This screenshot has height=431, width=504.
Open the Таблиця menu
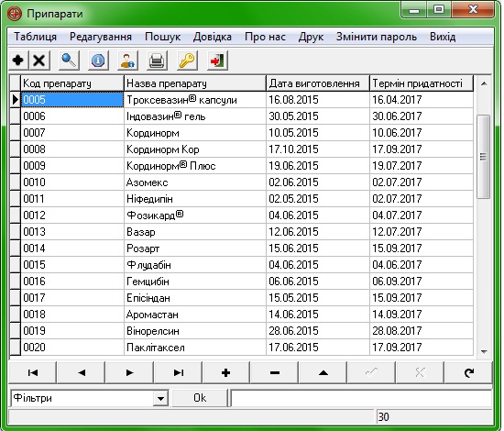(x=36, y=37)
